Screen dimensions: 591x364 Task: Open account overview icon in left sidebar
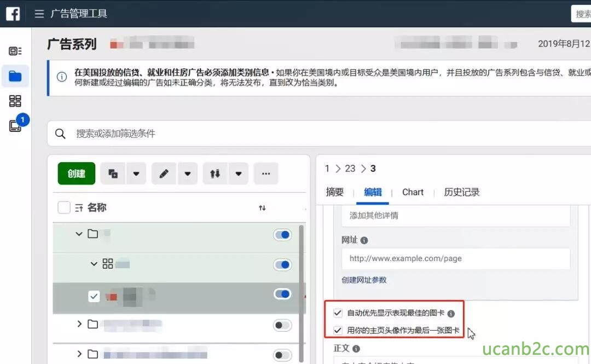15,51
